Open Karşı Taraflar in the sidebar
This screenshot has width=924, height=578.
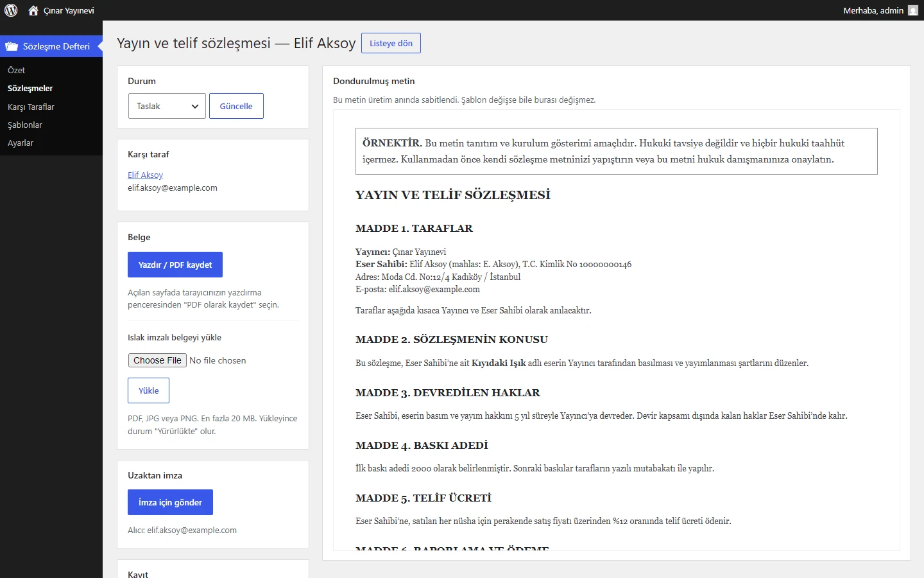(x=31, y=107)
